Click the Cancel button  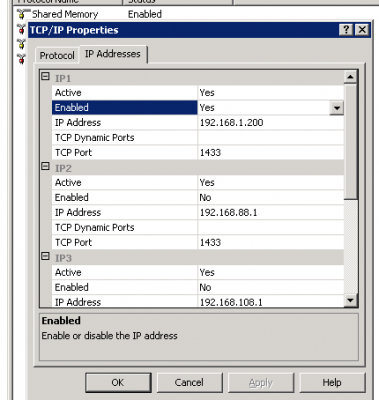point(189,382)
